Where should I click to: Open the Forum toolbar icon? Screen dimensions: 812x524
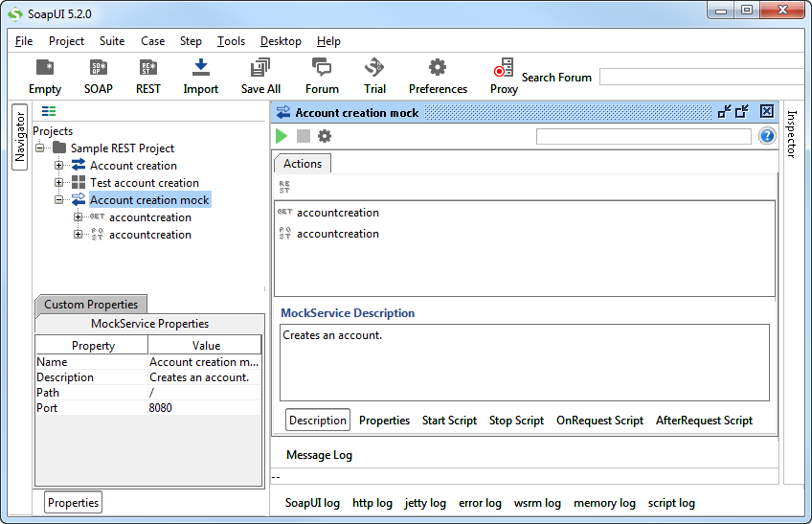[322, 67]
